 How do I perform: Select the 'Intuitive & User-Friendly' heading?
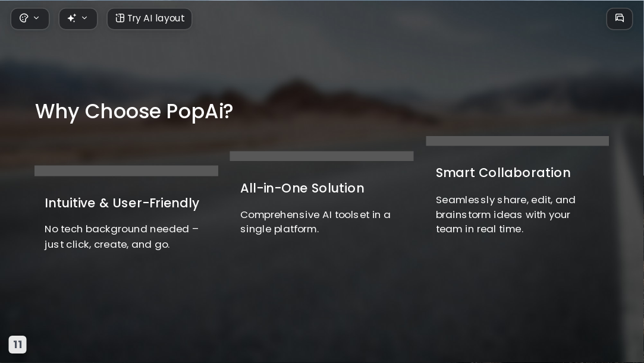pyautogui.click(x=122, y=203)
